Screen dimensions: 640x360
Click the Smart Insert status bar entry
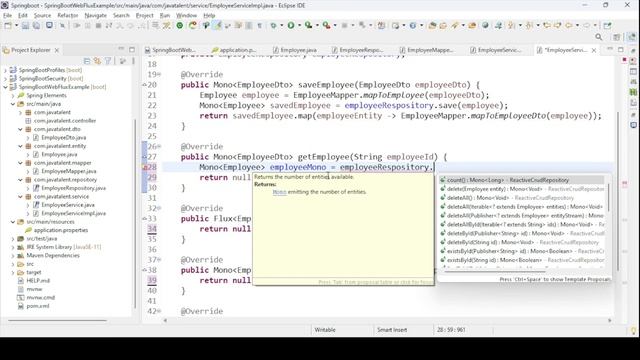pyautogui.click(x=392, y=330)
